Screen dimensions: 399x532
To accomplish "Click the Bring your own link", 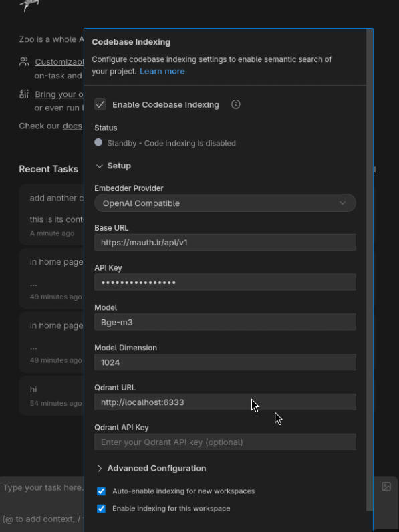I will (59, 94).
